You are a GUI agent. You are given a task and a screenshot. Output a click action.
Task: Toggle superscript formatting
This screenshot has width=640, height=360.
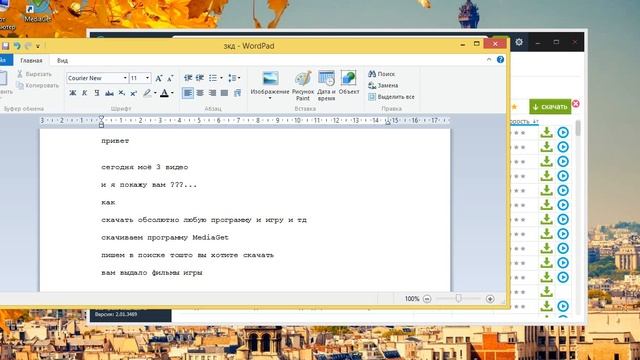tap(133, 93)
